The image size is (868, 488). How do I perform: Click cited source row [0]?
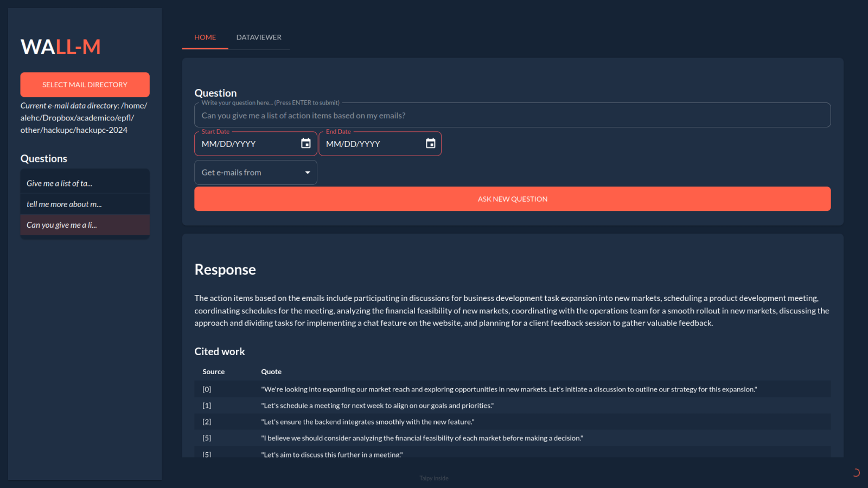pyautogui.click(x=512, y=389)
